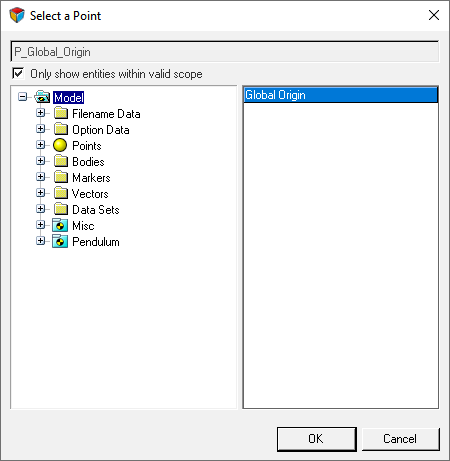Expand the Option Data node
The image size is (450, 461).
click(x=41, y=129)
